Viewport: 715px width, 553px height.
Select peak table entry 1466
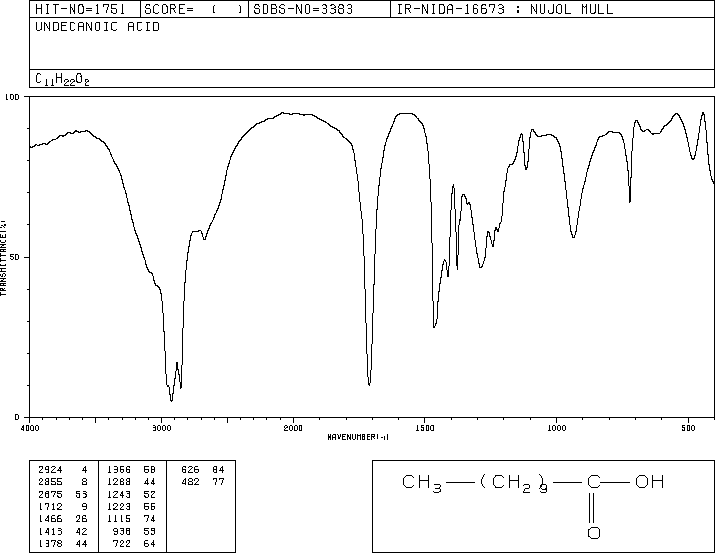[51, 519]
